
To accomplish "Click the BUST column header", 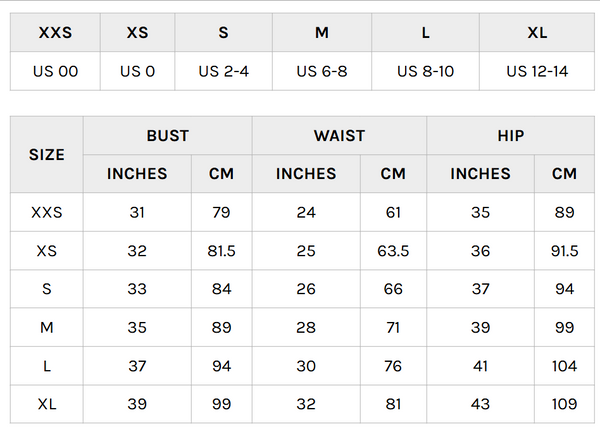I will (167, 135).
